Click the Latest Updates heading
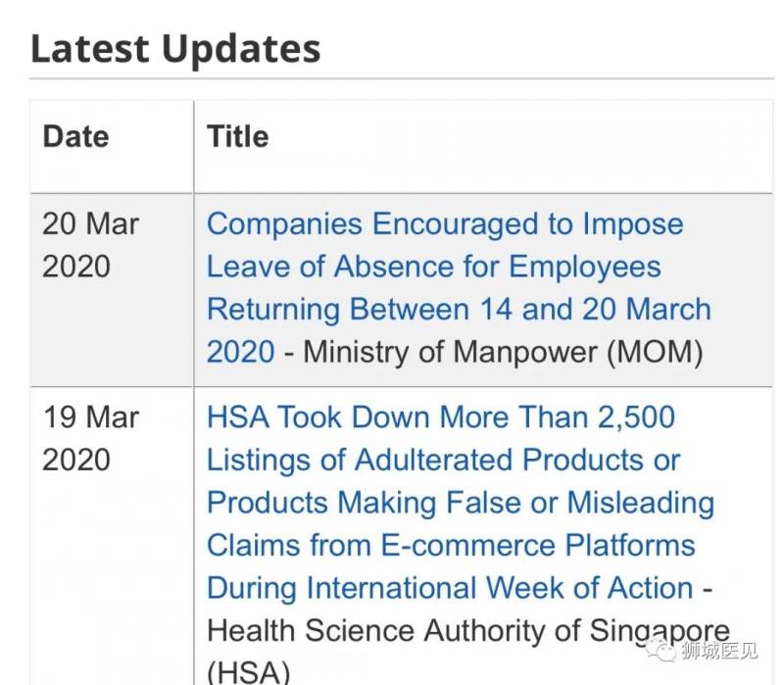Viewport: 784px width, 685px height. tap(175, 48)
